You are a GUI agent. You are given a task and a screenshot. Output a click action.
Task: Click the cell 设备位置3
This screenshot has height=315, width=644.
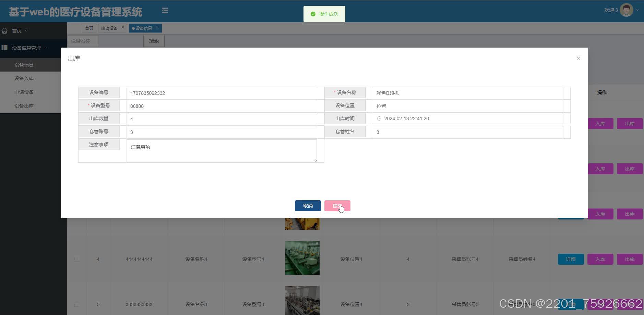click(351, 304)
